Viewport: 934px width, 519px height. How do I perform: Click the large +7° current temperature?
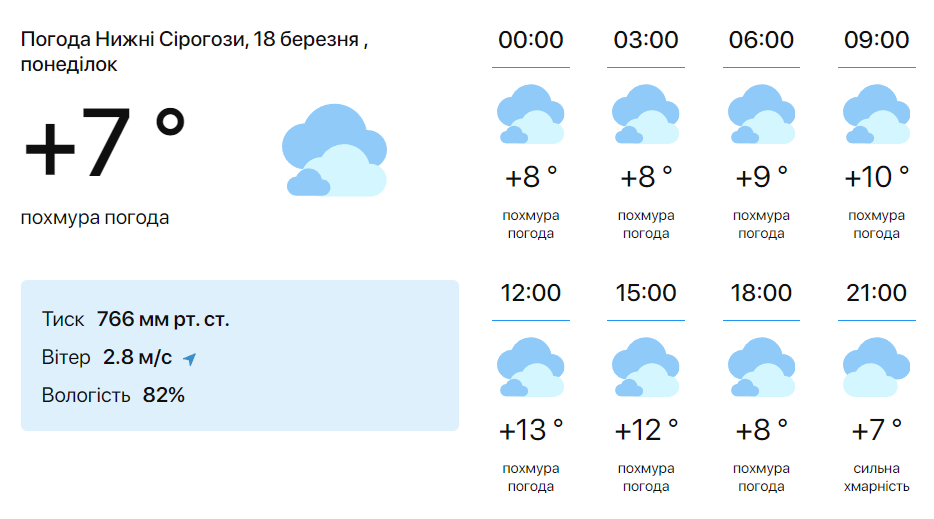(105, 142)
